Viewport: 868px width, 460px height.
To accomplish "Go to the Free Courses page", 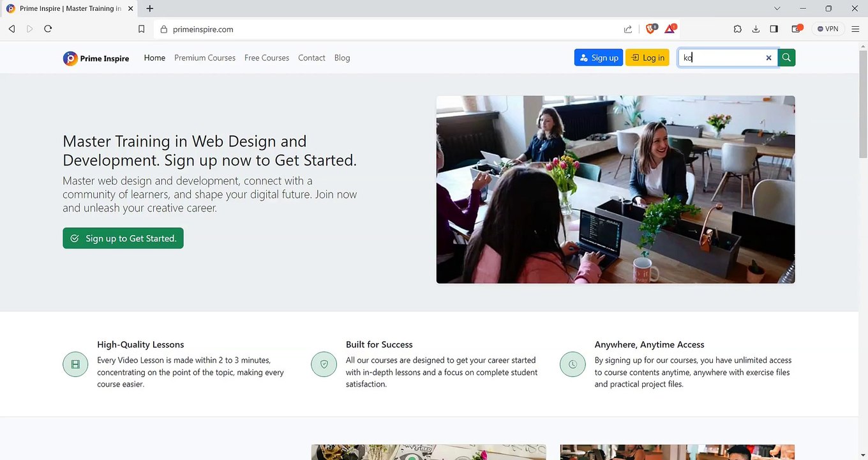I will click(267, 57).
